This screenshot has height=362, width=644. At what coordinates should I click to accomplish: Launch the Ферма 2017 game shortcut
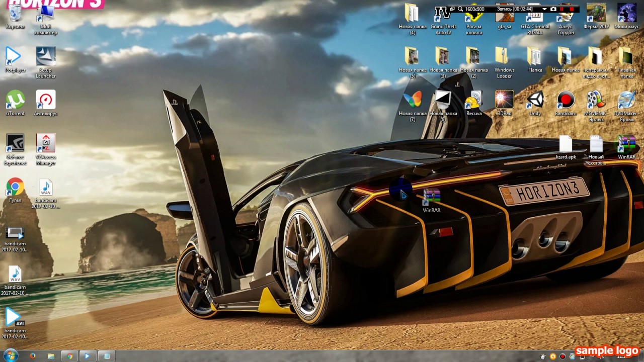(x=597, y=17)
